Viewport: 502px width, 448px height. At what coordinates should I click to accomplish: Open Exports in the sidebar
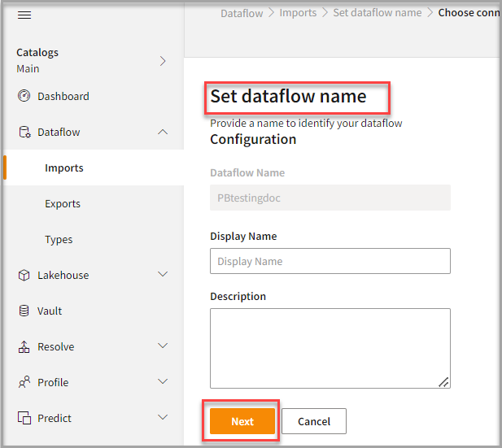pos(63,203)
